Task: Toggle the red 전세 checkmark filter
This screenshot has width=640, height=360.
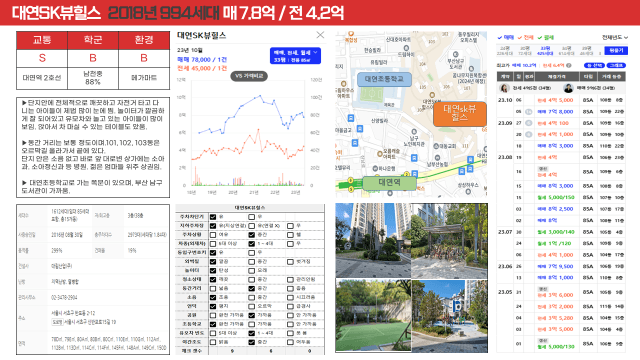Action: click(x=526, y=38)
